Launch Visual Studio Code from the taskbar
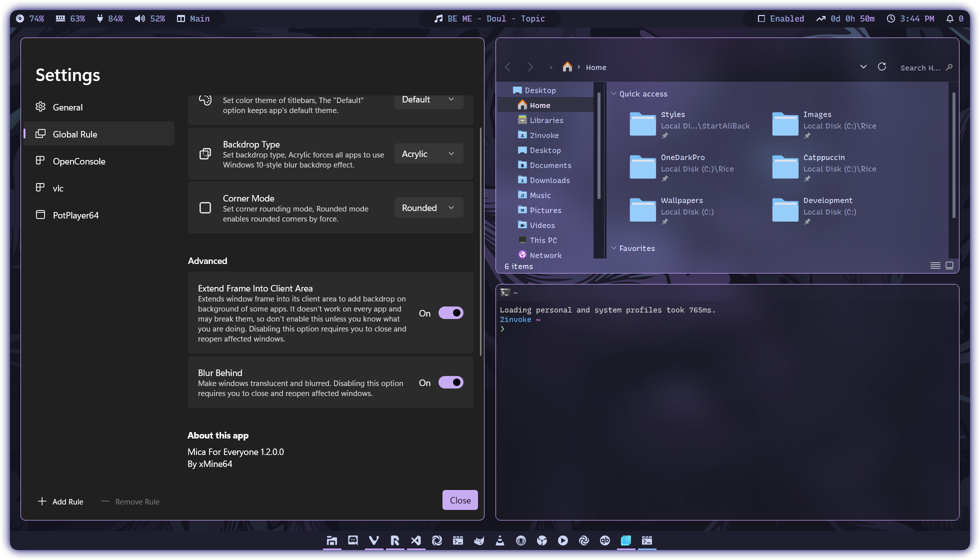The width and height of the screenshot is (980, 560). pos(416,541)
